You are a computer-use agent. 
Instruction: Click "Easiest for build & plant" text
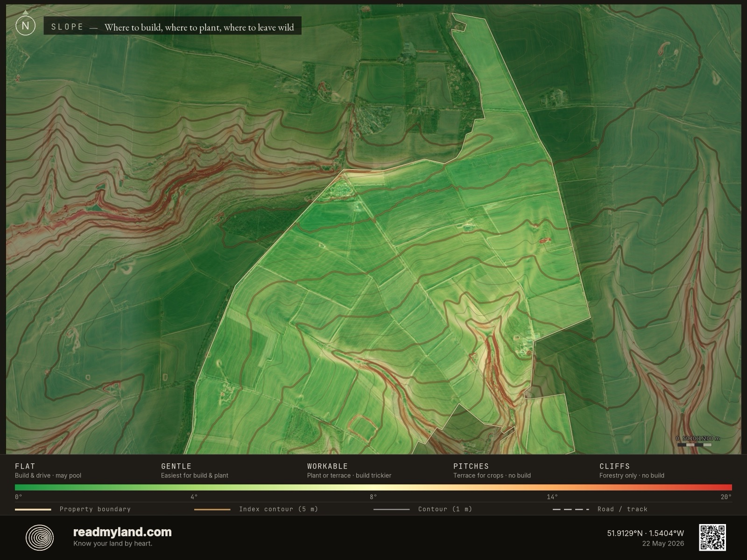click(x=195, y=476)
